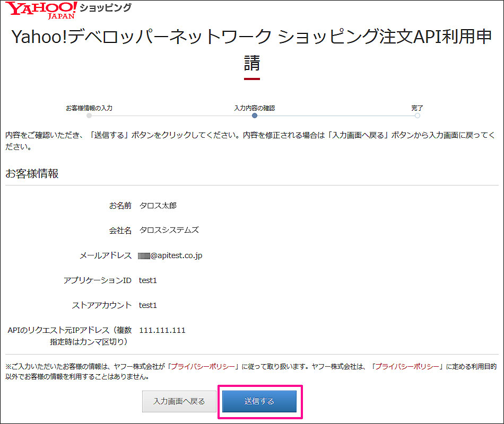Click the email value @apitest.co.jp
Image resolution: width=504 pixels, height=424 pixels.
pyautogui.click(x=170, y=255)
